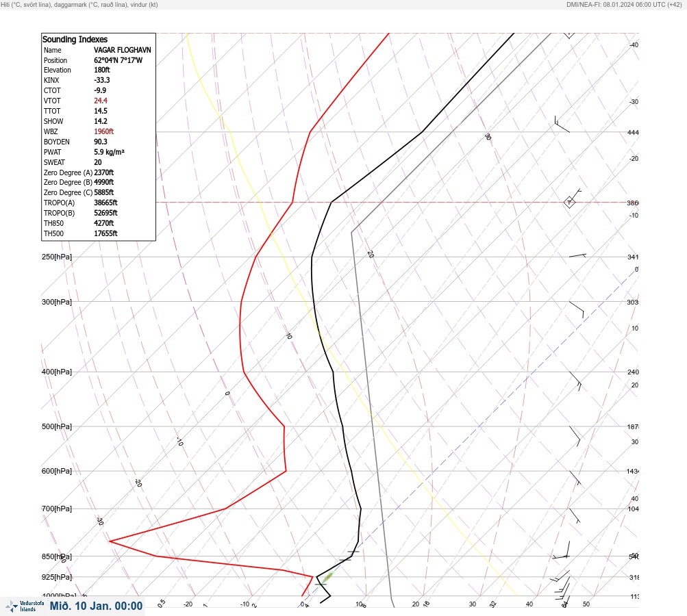
Task: Click the red WBZ value 1960ft
Action: 103,131
